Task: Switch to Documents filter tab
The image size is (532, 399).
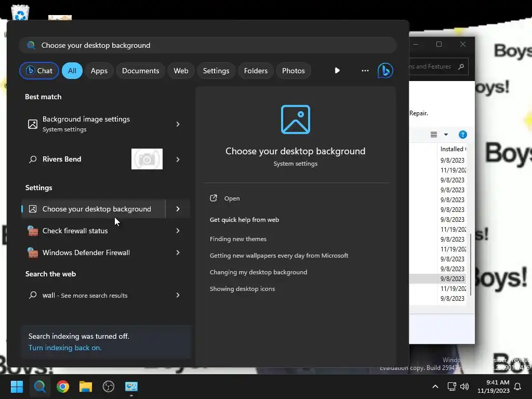Action: pos(140,71)
